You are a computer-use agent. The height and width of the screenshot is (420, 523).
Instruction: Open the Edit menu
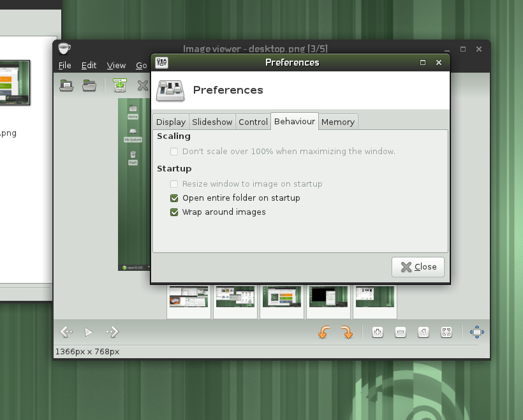tap(89, 66)
